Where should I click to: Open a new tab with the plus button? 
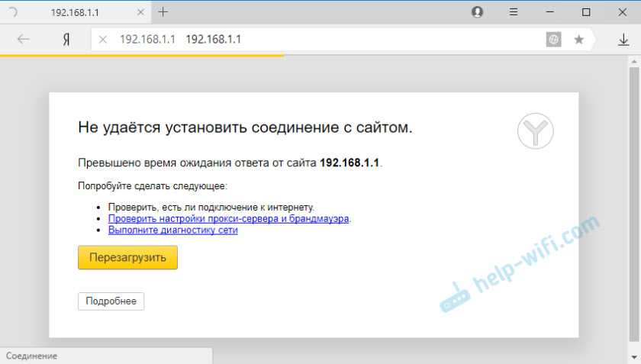pos(163,12)
